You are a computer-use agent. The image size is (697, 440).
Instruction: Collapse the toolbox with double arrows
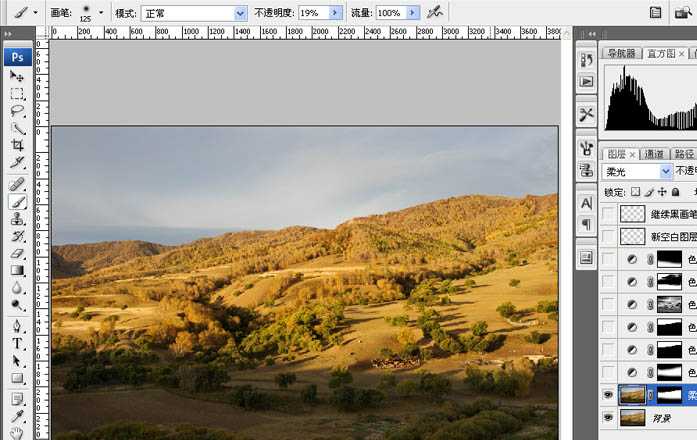click(8, 33)
